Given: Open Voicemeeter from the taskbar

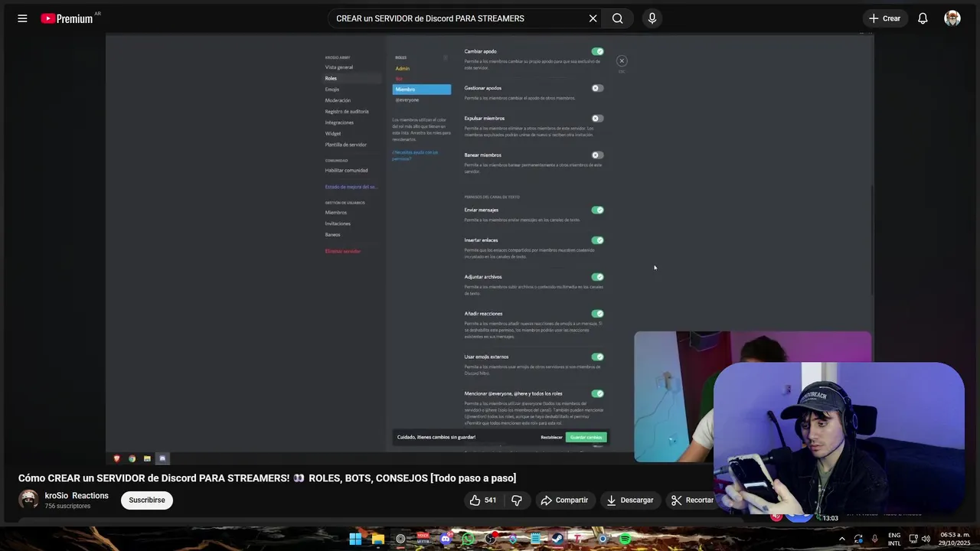Looking at the screenshot, I should [423, 539].
